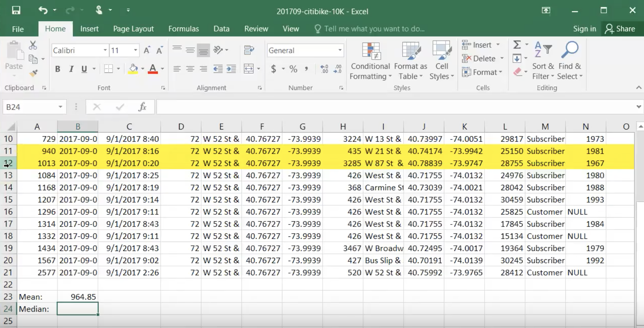The width and height of the screenshot is (644, 328).
Task: Click Merge & Center icon
Action: tap(249, 69)
